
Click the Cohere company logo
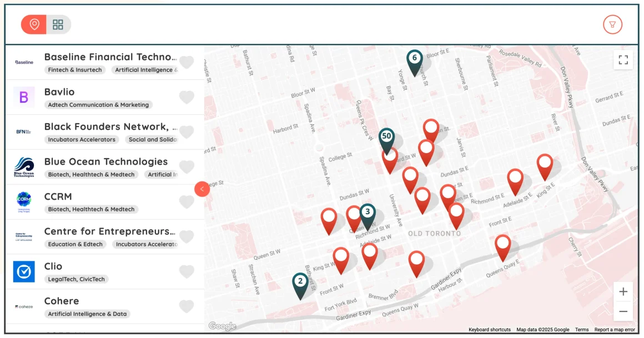pyautogui.click(x=23, y=307)
